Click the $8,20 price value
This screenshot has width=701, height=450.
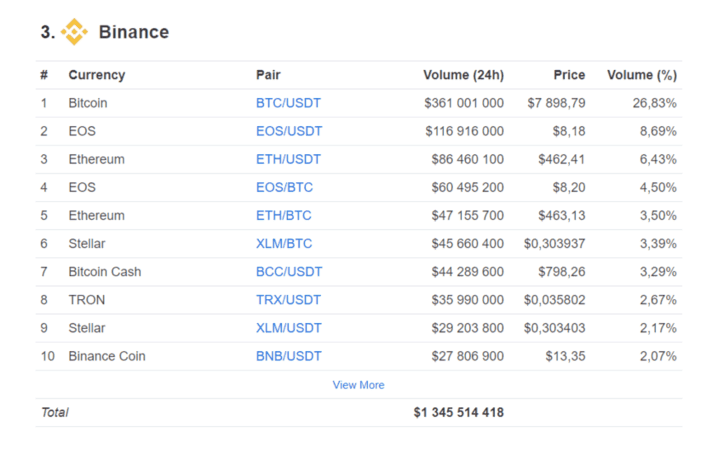click(x=569, y=187)
